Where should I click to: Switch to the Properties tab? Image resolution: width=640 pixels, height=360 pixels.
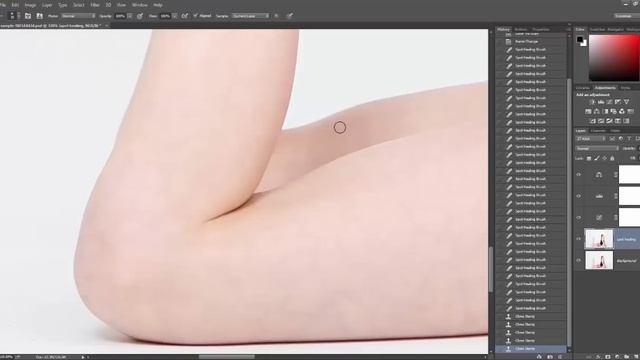(x=541, y=29)
